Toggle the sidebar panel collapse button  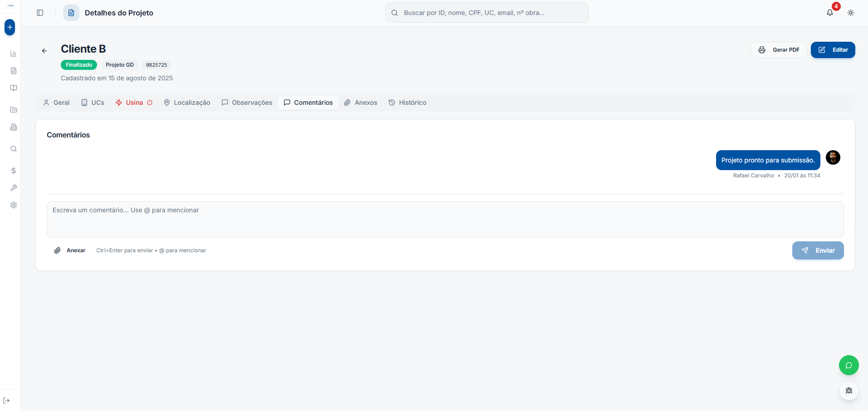[40, 13]
